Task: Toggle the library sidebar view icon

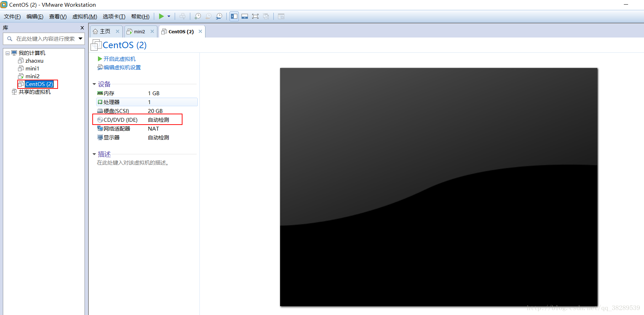Action: pyautogui.click(x=234, y=16)
